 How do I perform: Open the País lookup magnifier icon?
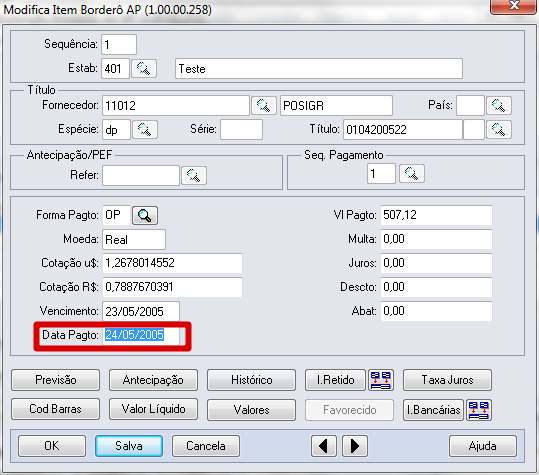tap(498, 105)
